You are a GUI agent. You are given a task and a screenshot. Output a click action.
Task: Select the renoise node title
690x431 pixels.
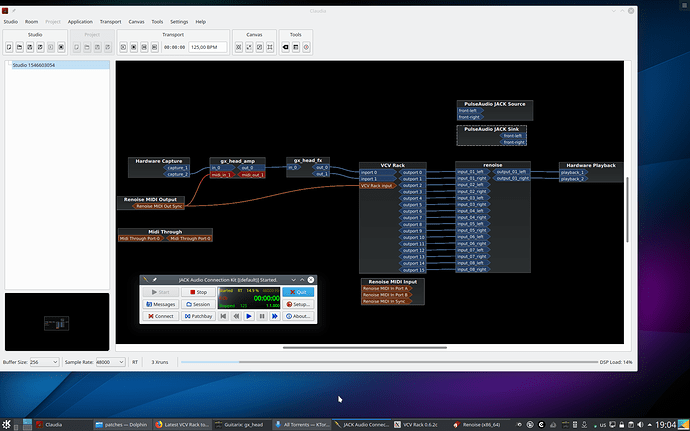point(493,165)
